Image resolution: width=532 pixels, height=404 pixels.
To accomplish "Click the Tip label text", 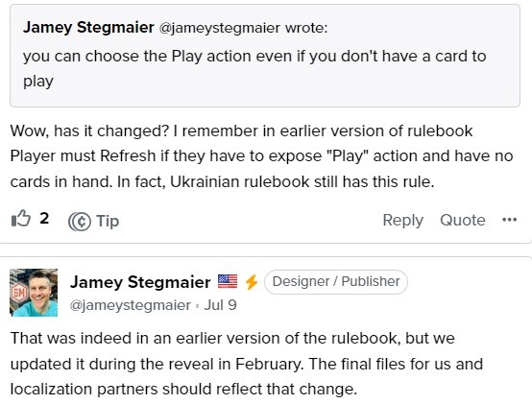I will coord(108,221).
